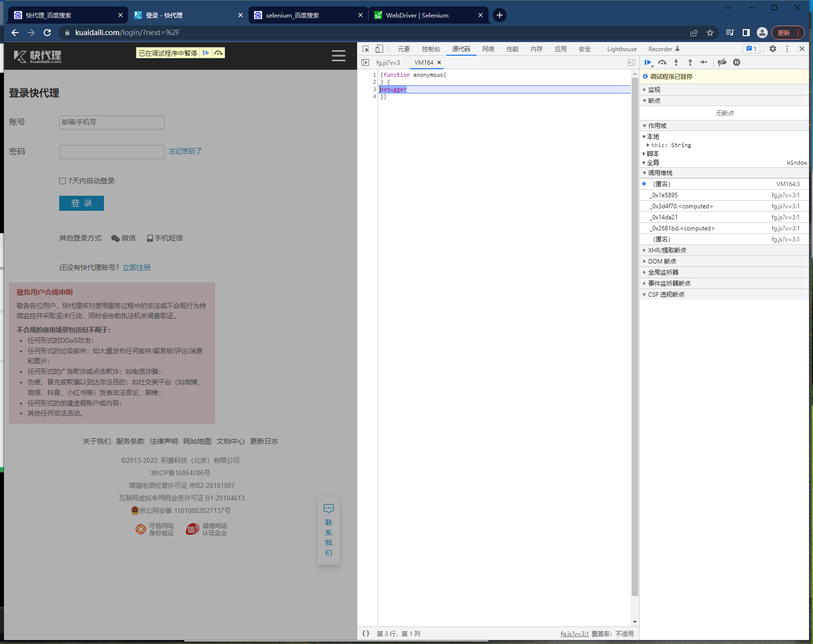Toggle pause on exceptions button
The width and height of the screenshot is (813, 644).
tap(737, 63)
